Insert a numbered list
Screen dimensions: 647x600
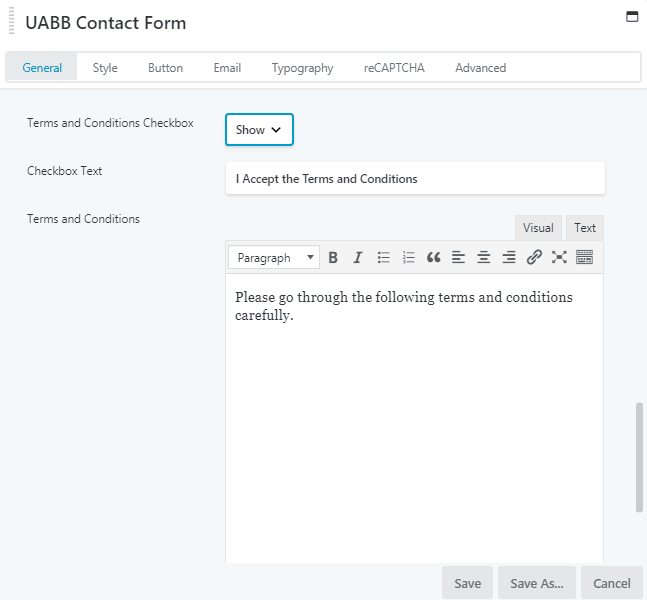click(x=408, y=258)
